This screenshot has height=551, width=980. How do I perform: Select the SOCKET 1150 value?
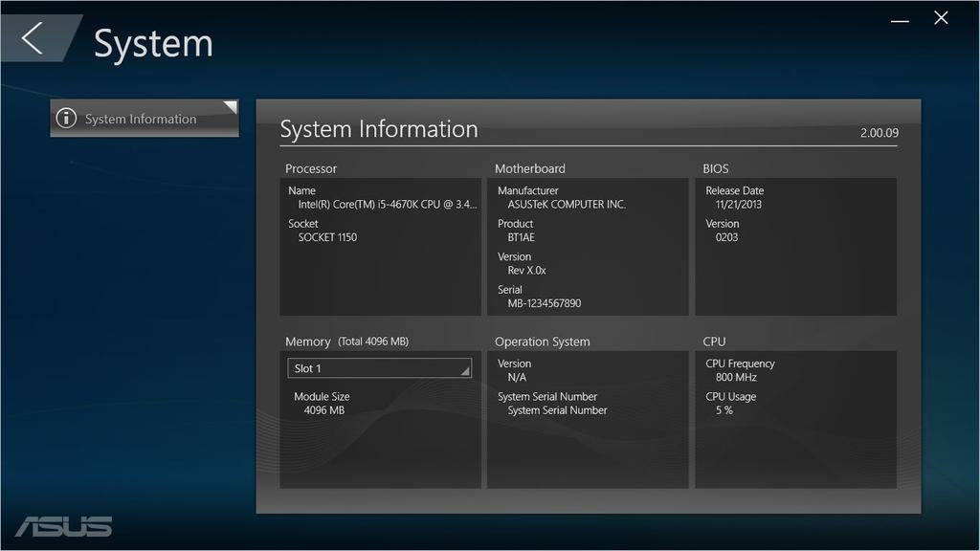(327, 237)
